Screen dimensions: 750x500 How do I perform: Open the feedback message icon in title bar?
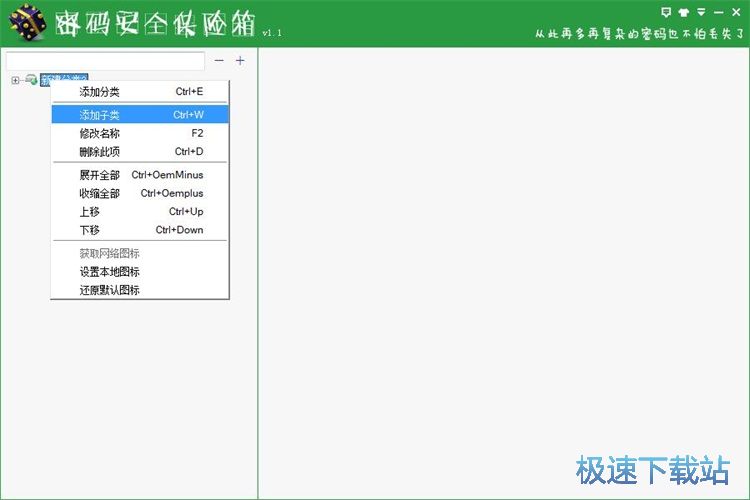pyautogui.click(x=665, y=12)
